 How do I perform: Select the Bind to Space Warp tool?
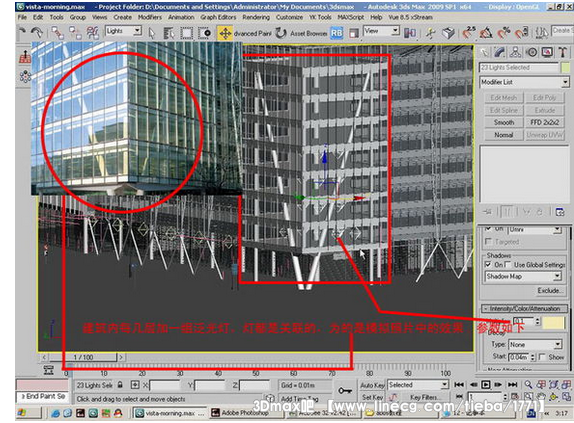click(93, 33)
